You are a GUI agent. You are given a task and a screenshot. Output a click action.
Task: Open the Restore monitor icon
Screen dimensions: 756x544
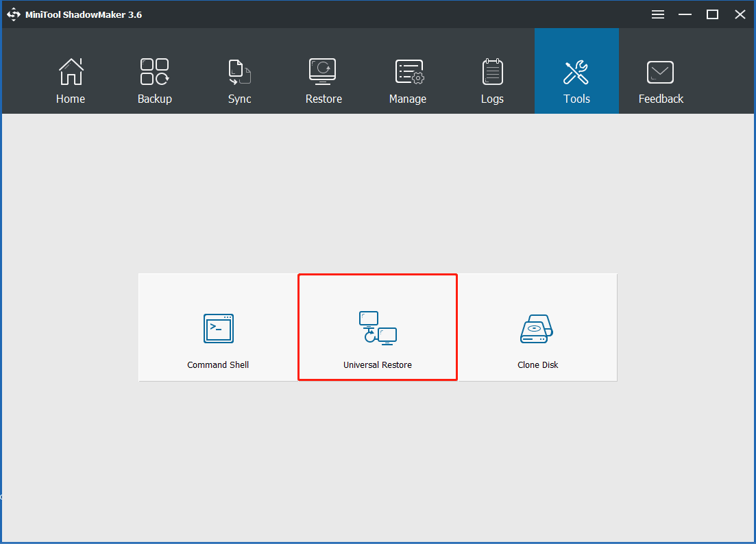click(324, 72)
